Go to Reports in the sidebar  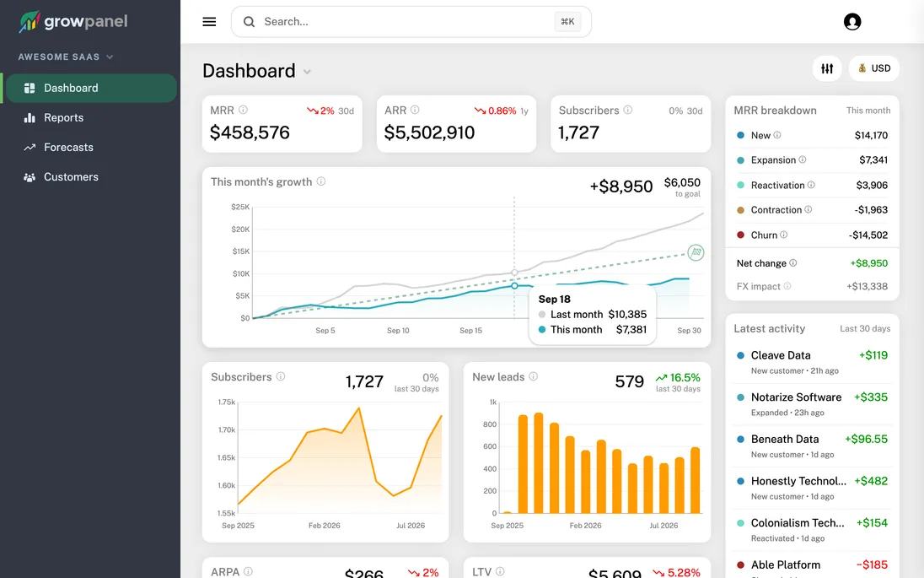(x=91, y=117)
